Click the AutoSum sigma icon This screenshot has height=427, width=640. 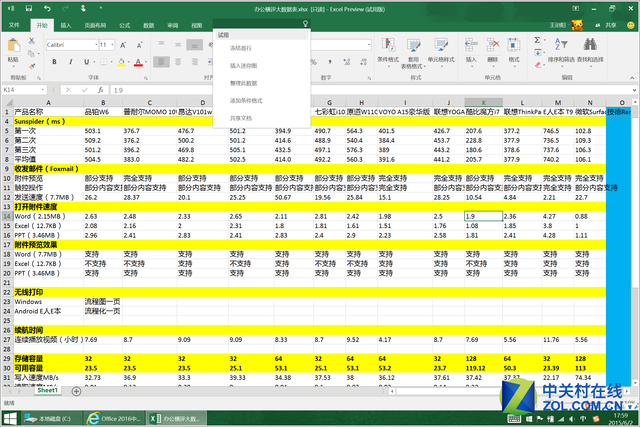coord(537,40)
